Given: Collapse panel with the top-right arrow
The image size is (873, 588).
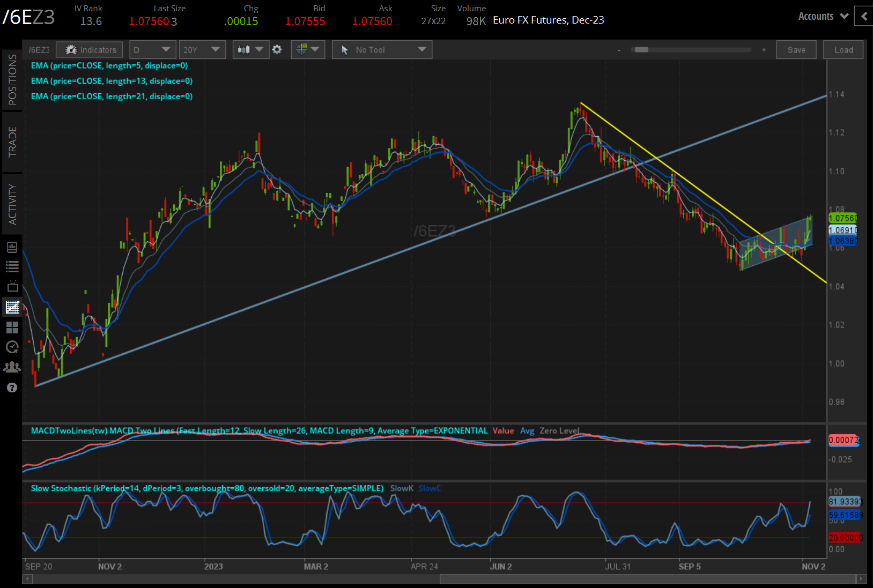Looking at the screenshot, I should tap(864, 16).
